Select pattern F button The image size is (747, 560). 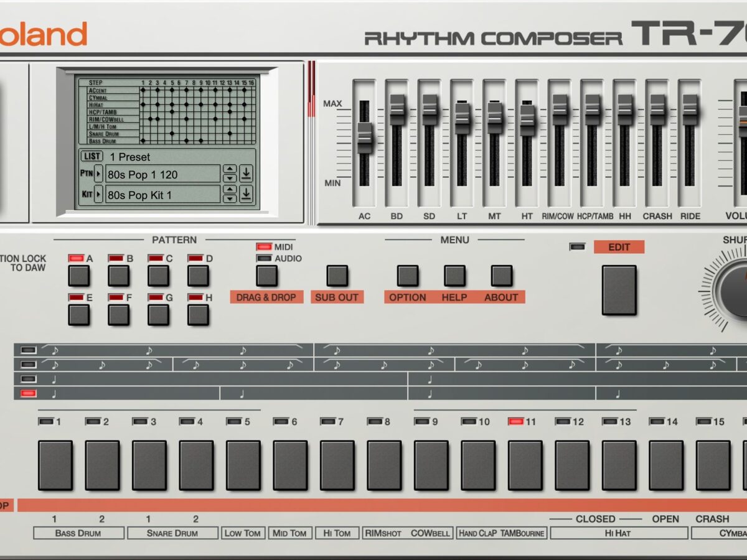tap(119, 315)
